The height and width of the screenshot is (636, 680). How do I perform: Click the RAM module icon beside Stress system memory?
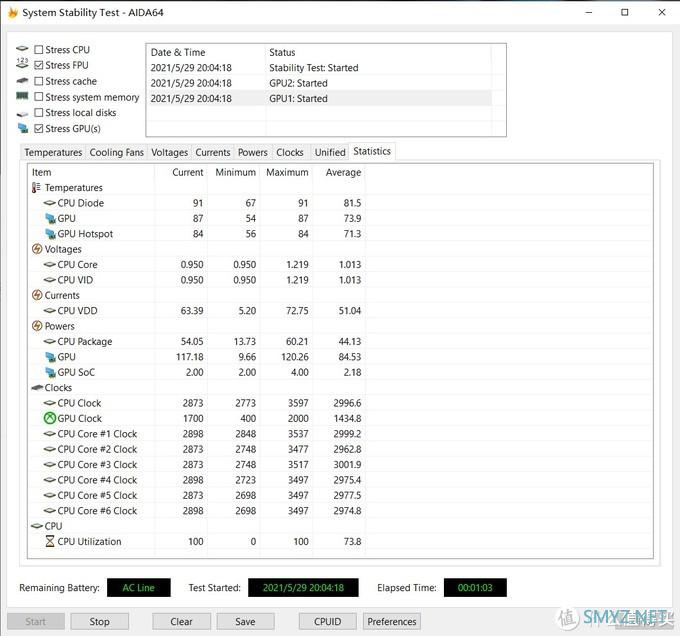point(22,96)
